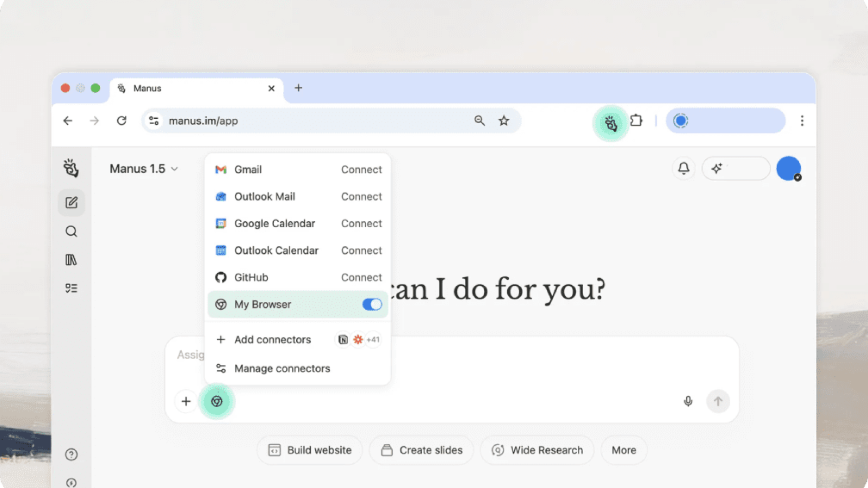Viewport: 868px width, 488px height.
Task: Click the sidebar search icon
Action: 71,232
